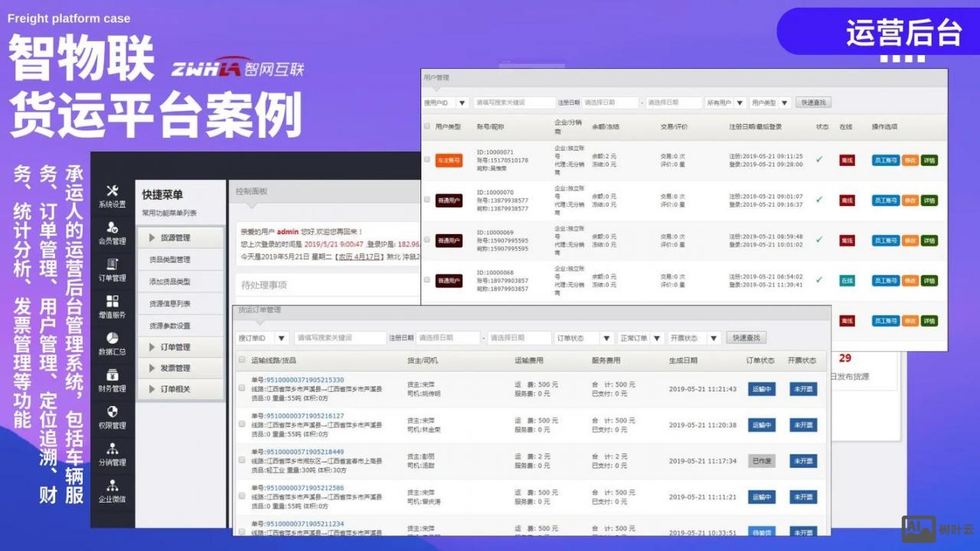Open 权限管理 permission management

tap(113, 419)
